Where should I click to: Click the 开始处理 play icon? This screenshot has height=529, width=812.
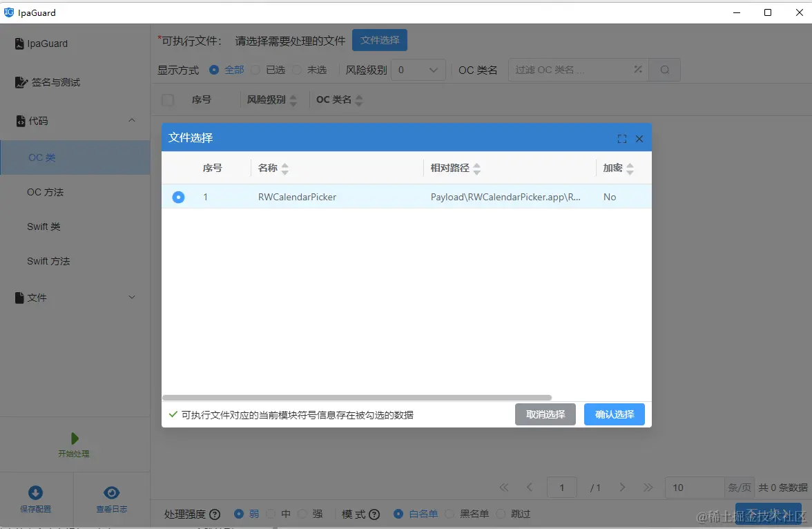(x=73, y=439)
